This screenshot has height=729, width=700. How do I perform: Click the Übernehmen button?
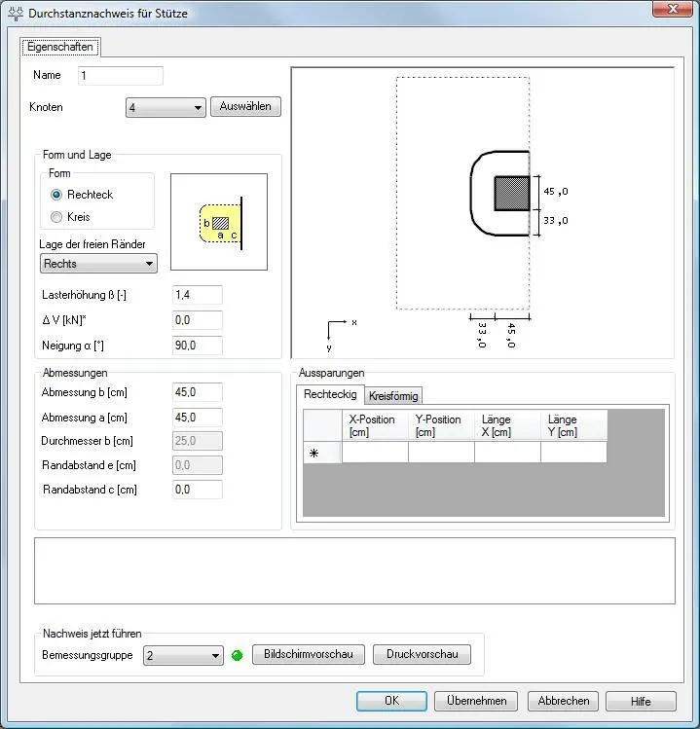coord(476,701)
